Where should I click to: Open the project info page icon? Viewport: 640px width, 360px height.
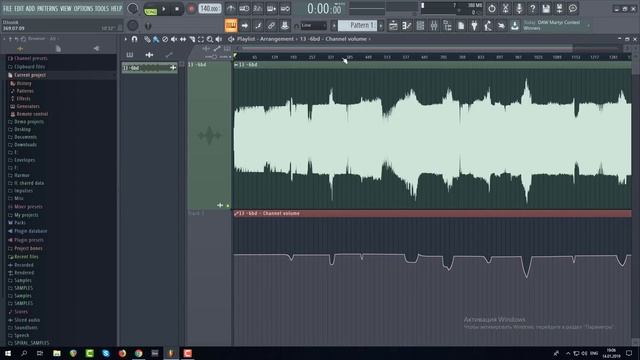pyautogui.click(x=461, y=26)
